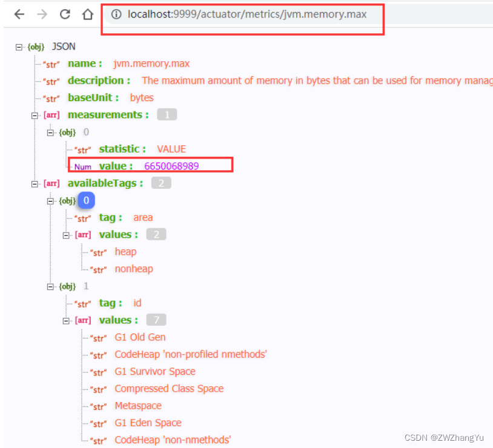Click the [arr] icon next to availableTags
Image resolution: width=493 pixels, height=448 pixels.
point(51,183)
